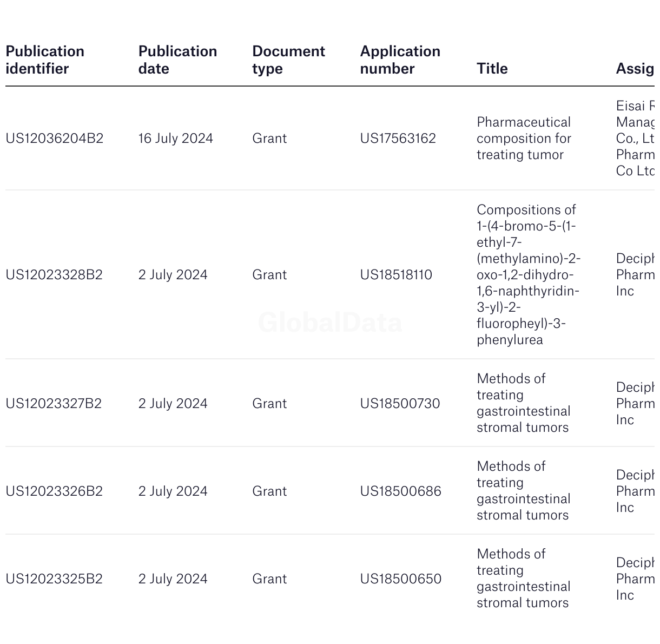Click application number US18518110
The height and width of the screenshot is (644, 660).
click(x=397, y=275)
